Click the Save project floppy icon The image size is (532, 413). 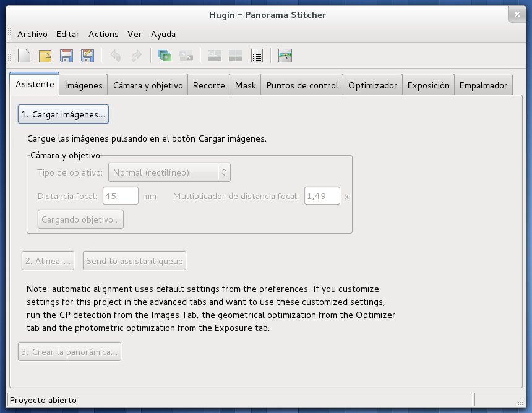click(67, 56)
